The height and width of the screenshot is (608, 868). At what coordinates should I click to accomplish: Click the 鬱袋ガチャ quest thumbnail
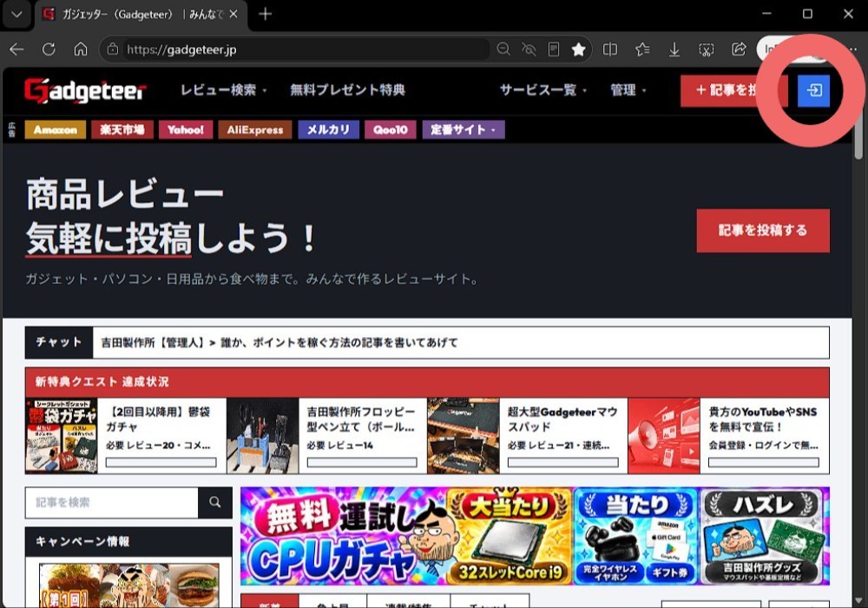(62, 436)
